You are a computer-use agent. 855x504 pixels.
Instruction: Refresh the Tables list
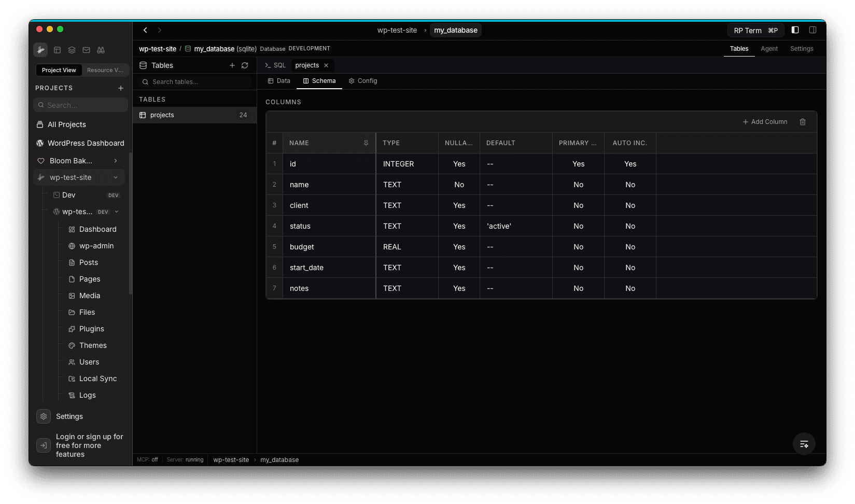click(245, 65)
